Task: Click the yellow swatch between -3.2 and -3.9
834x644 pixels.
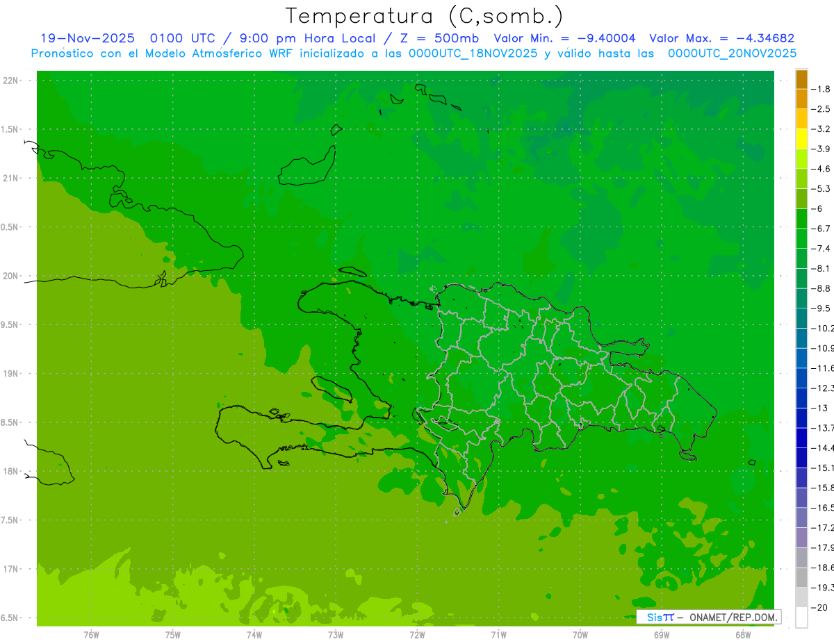Action: coord(801,139)
